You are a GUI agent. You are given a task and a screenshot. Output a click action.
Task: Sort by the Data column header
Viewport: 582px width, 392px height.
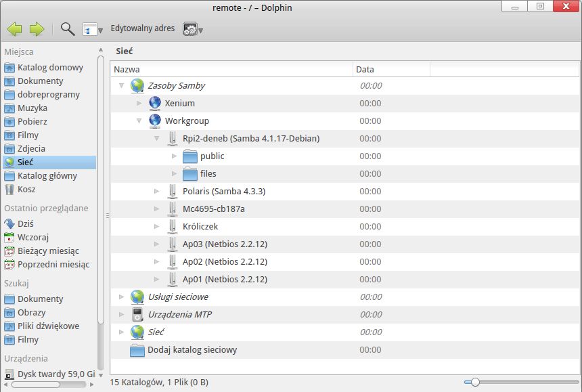[x=391, y=70]
